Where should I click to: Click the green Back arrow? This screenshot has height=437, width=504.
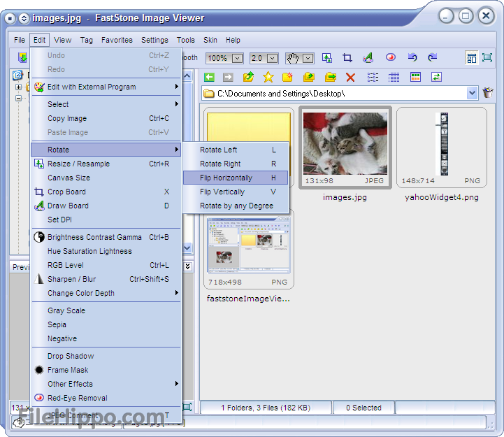(209, 77)
